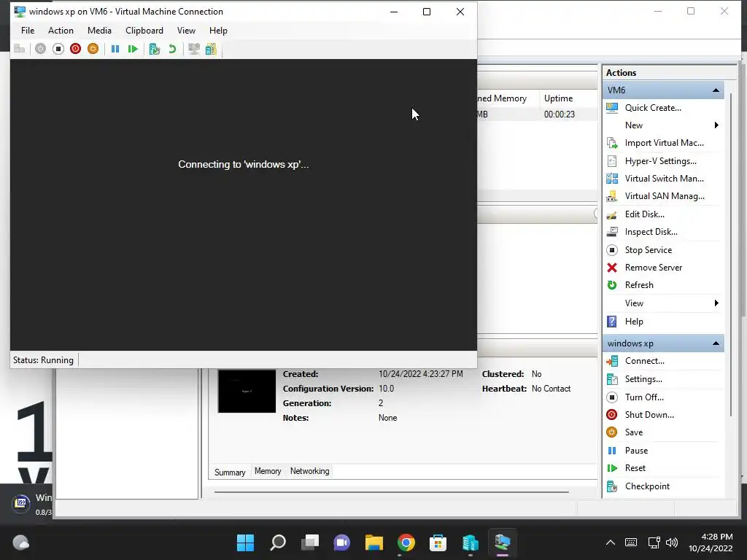Screen dimensions: 747x560
Task: Open File Explorer from taskbar
Action: (374, 542)
